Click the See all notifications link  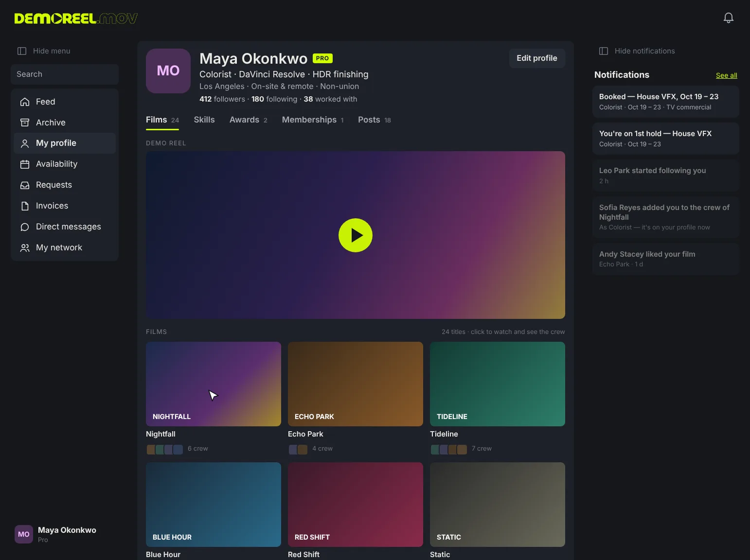tap(727, 75)
